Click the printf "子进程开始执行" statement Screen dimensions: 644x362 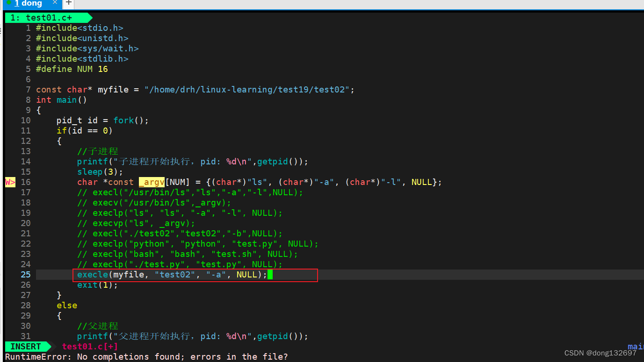tap(193, 162)
